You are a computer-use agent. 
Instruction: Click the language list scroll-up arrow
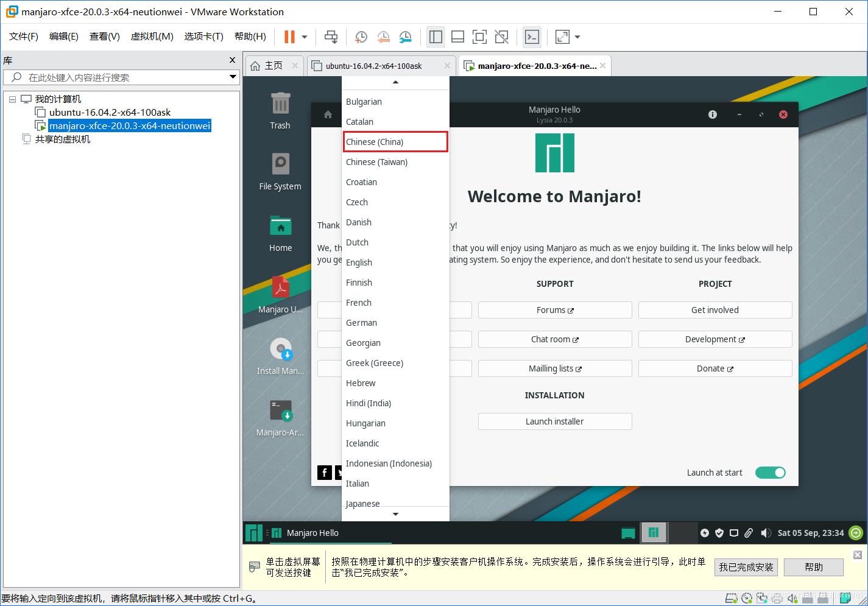tap(395, 82)
